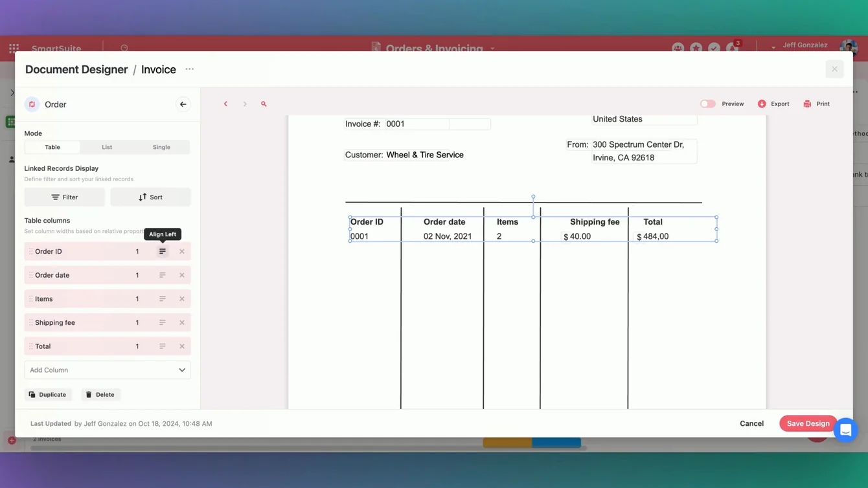Viewport: 868px width, 488px height.
Task: Select Table mode
Action: [52, 147]
